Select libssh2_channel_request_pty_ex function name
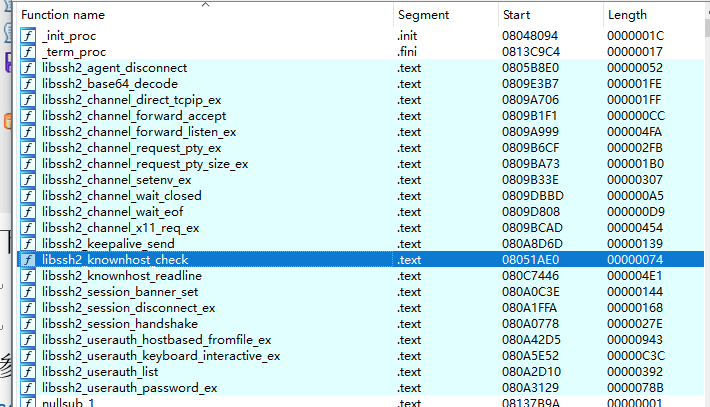 (131, 148)
